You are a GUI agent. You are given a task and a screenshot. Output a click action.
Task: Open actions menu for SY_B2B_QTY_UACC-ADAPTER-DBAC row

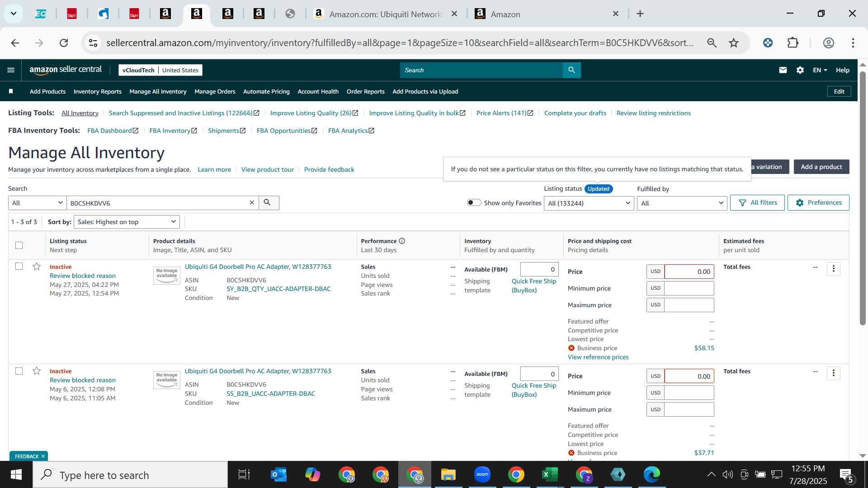pyautogui.click(x=834, y=269)
